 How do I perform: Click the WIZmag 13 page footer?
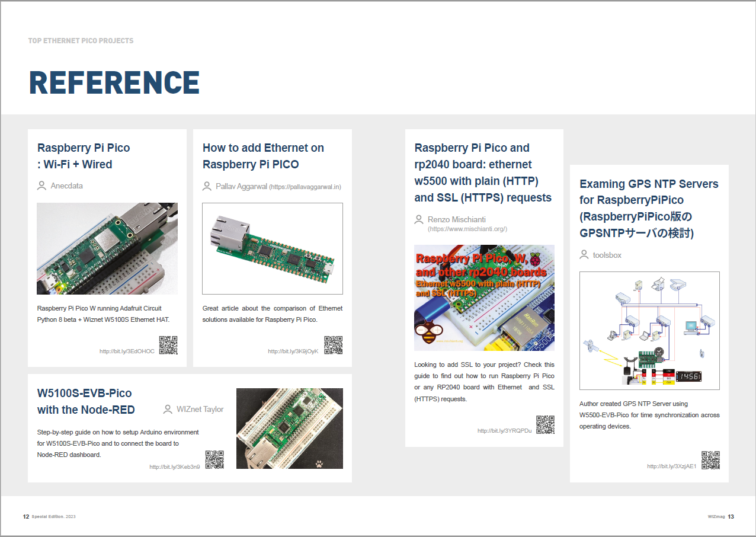point(720,517)
